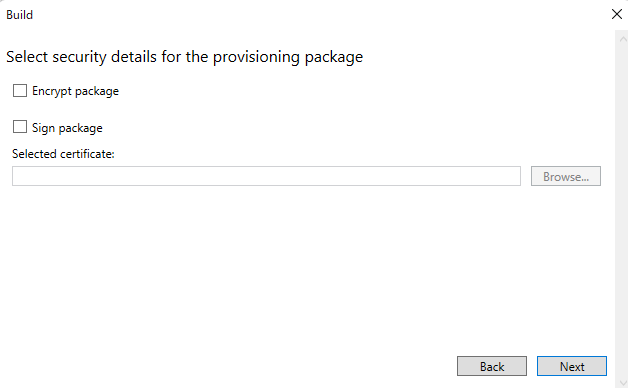
Task: Click the "Build" window title text
Action: (20, 15)
